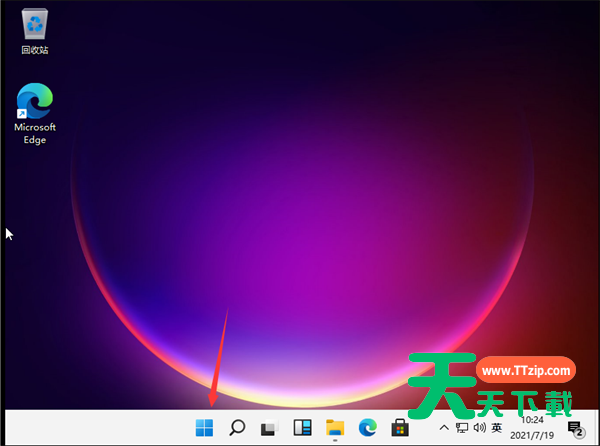
Task: Launch Edge from the taskbar
Action: [x=367, y=428]
